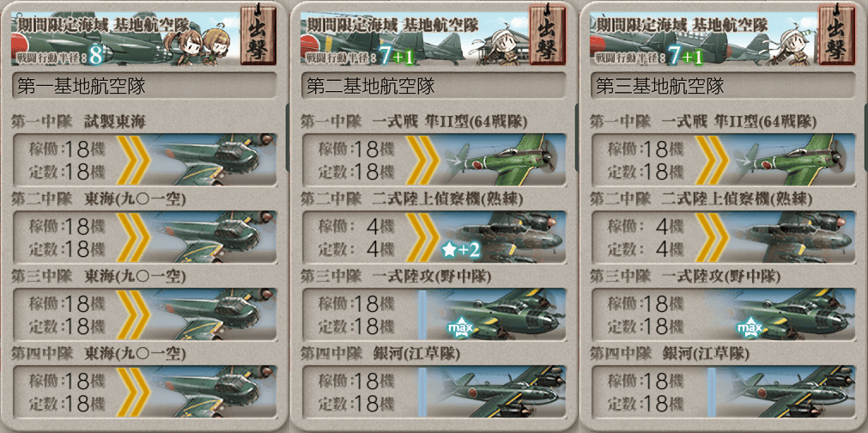Edit the 第二基地航空隊 name field
Viewport: 868px width, 433px height.
[x=434, y=86]
